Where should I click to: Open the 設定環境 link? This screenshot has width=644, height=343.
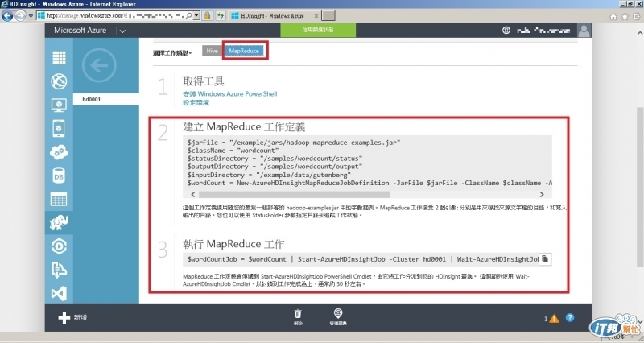(196, 103)
